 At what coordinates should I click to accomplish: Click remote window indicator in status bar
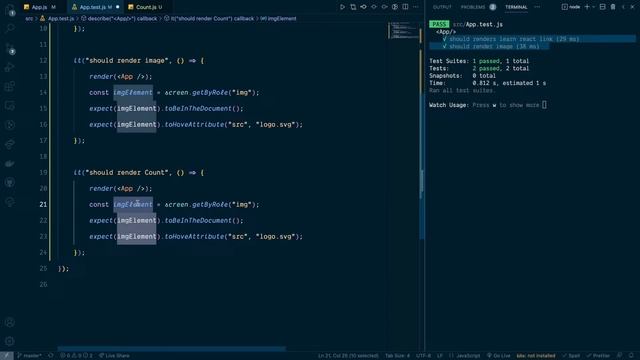7,356
